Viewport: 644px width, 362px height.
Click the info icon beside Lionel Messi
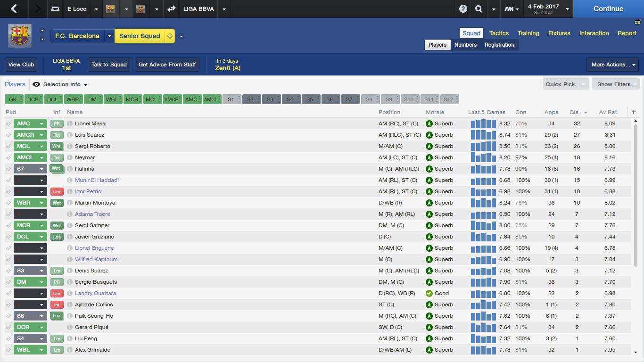pos(70,123)
